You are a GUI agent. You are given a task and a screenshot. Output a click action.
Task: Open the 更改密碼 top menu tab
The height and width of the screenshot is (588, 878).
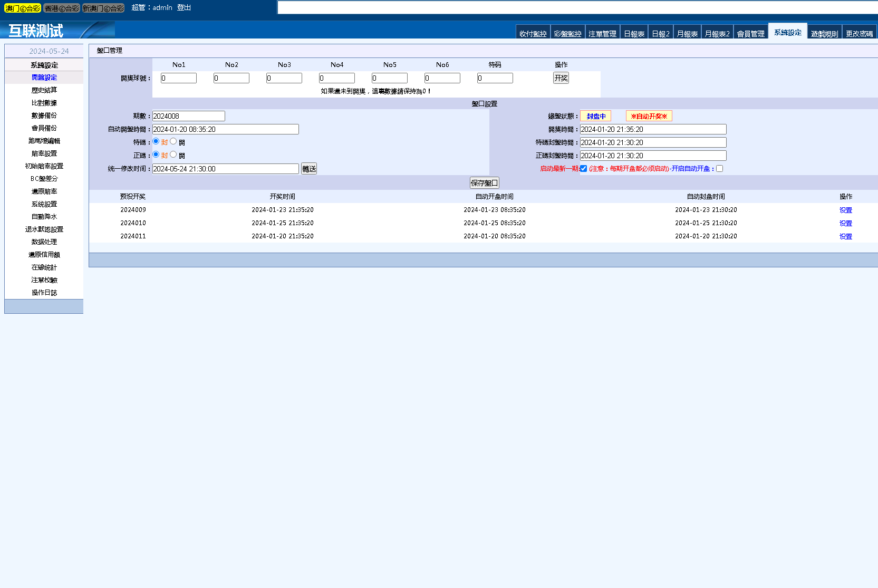860,33
